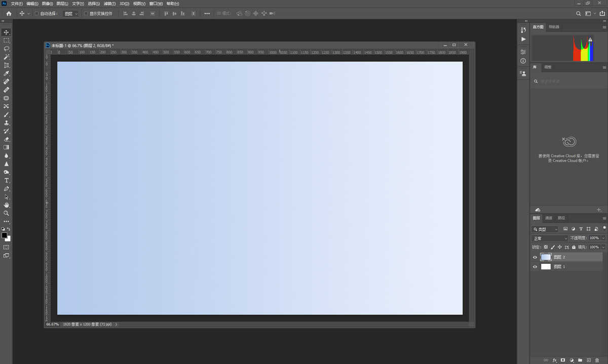This screenshot has width=608, height=364.
Task: Open the 图层 auto-select target dropdown
Action: [71, 14]
